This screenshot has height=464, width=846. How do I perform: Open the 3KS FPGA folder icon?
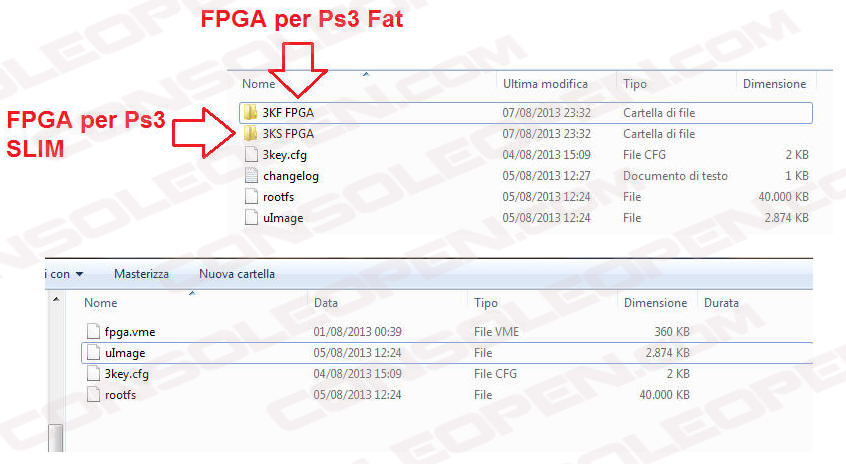(x=250, y=134)
